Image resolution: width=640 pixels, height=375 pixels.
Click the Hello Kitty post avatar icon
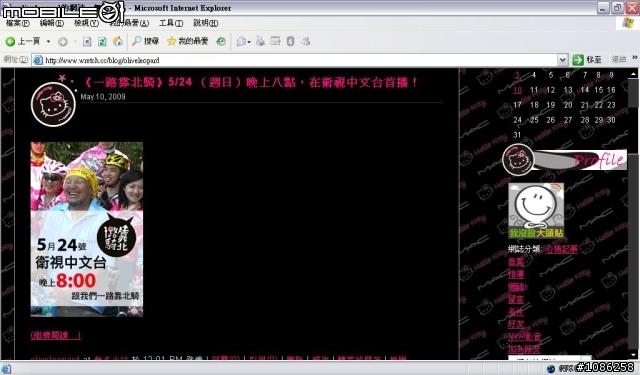coord(53,104)
